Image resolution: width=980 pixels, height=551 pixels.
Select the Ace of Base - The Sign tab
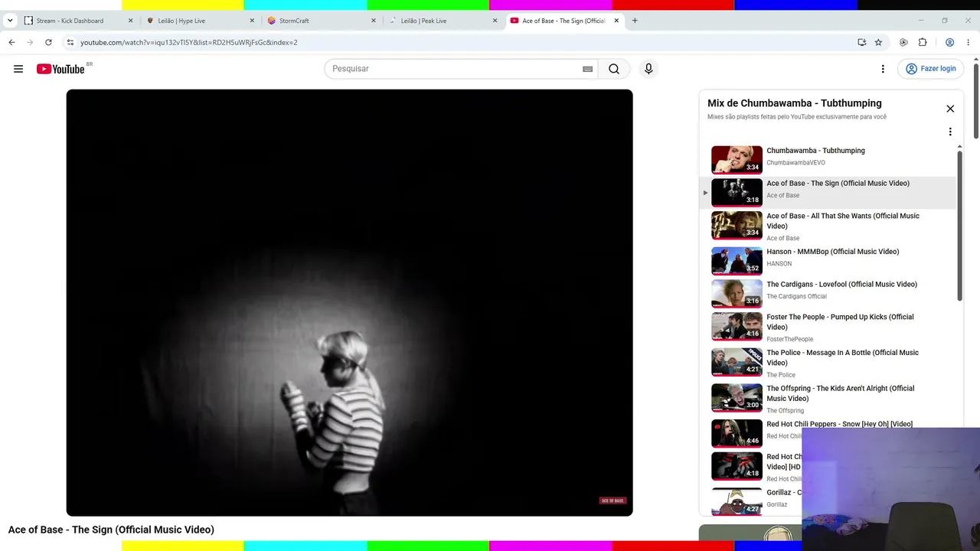pyautogui.click(x=563, y=21)
